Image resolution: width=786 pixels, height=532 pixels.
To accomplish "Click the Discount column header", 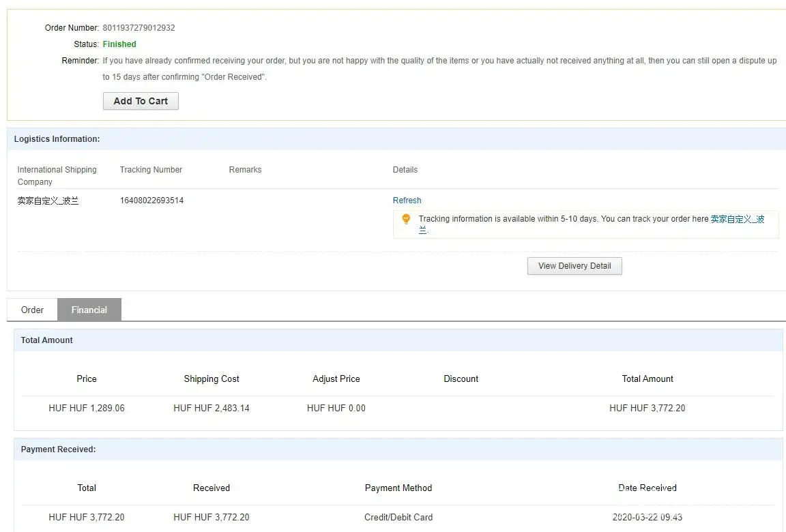I will [x=461, y=379].
